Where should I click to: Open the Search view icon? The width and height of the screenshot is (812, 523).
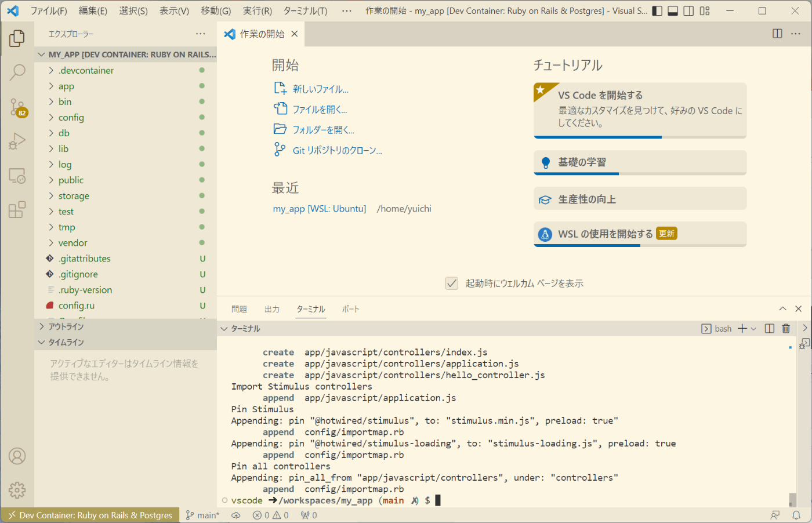pos(17,72)
